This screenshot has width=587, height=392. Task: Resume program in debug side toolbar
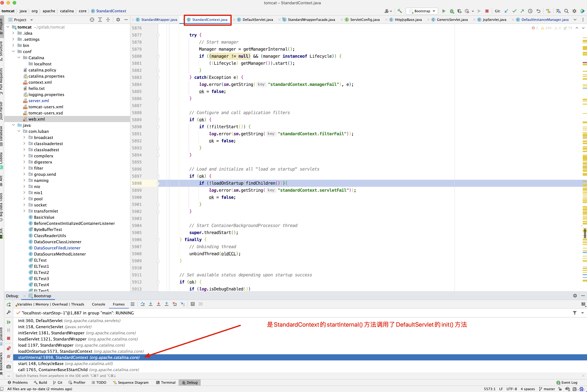pyautogui.click(x=8, y=322)
